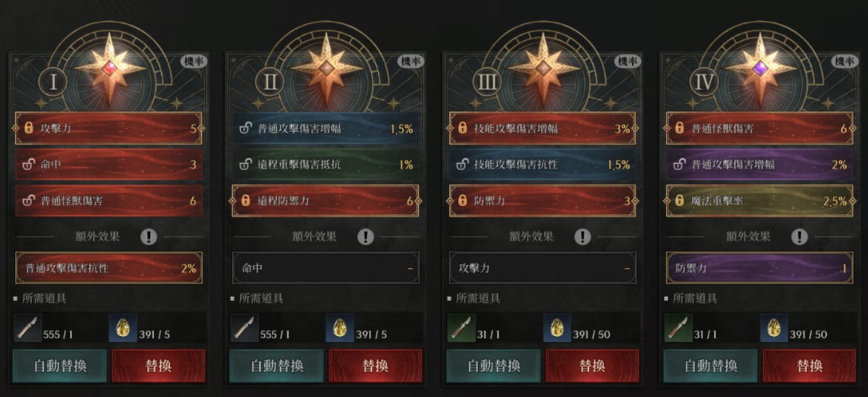This screenshot has width=868, height=397.
Task: Click 自動替換 button in panel I
Action: pos(60,366)
